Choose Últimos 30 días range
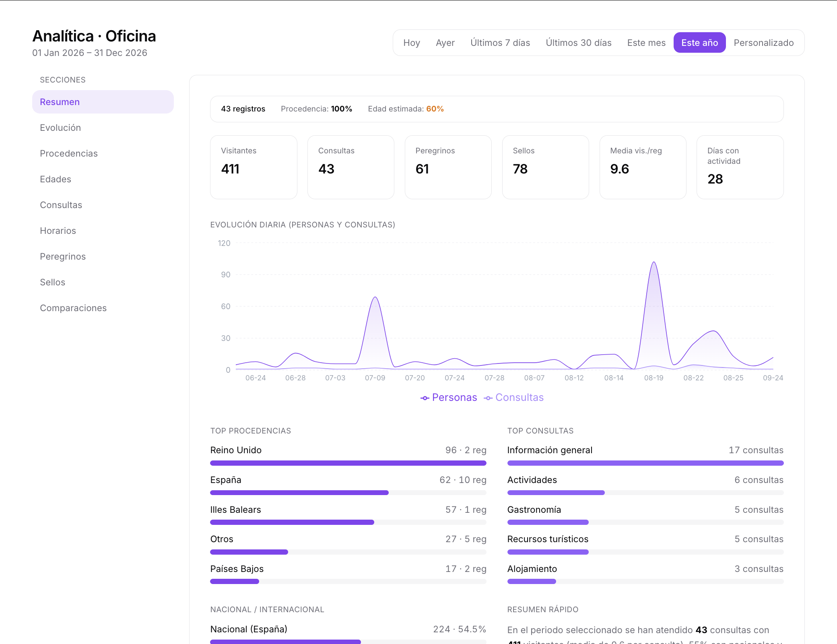The height and width of the screenshot is (644, 837). [579, 43]
